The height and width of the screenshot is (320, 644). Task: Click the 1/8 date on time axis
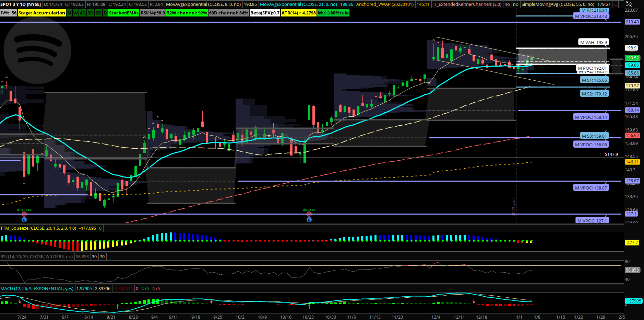click(x=537, y=317)
